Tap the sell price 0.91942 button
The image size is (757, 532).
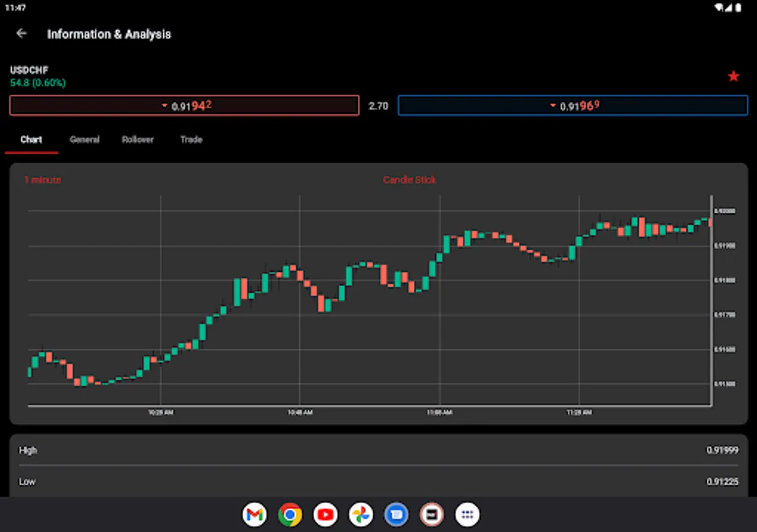[185, 106]
